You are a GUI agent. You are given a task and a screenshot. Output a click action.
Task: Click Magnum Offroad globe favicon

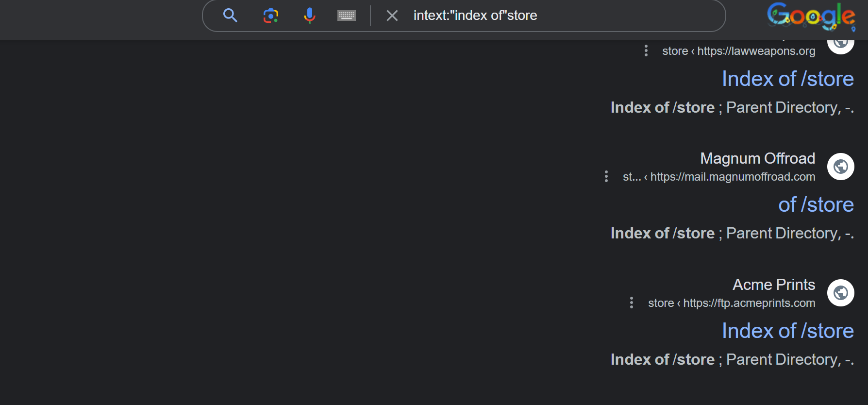click(x=841, y=167)
